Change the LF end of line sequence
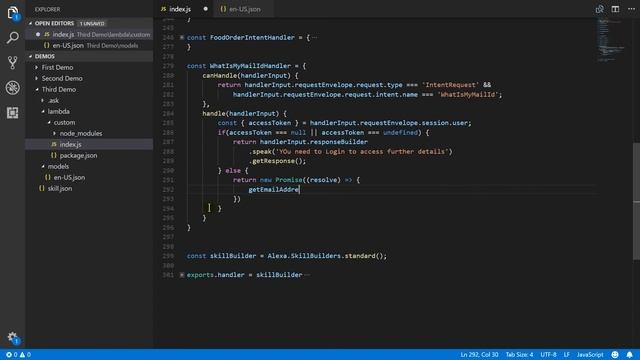640x360 pixels. [567, 355]
